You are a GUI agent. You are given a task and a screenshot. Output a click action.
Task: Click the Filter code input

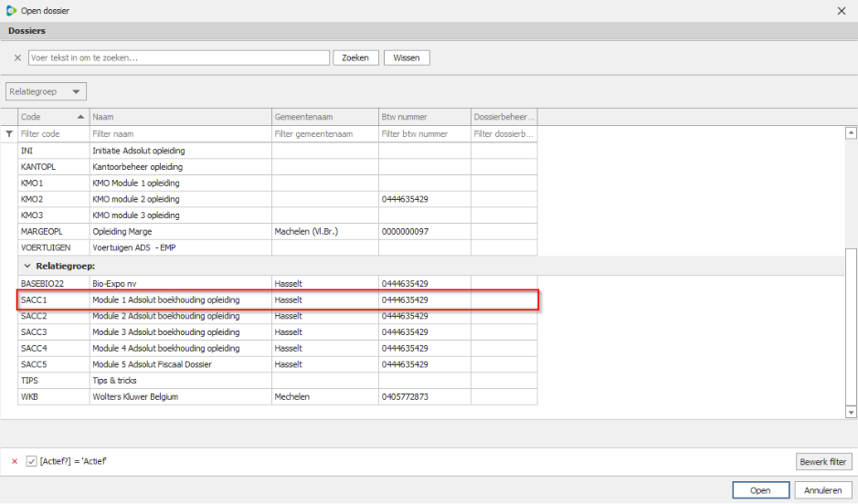54,134
